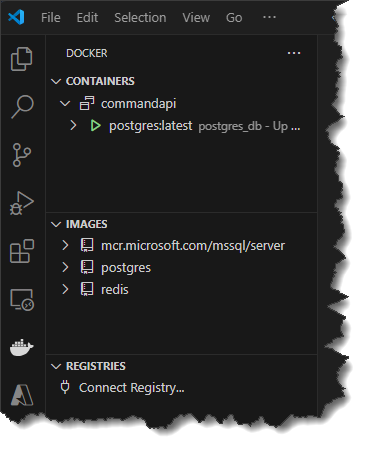Select the postgres image label
This screenshot has width=371, height=452.
[x=126, y=268]
